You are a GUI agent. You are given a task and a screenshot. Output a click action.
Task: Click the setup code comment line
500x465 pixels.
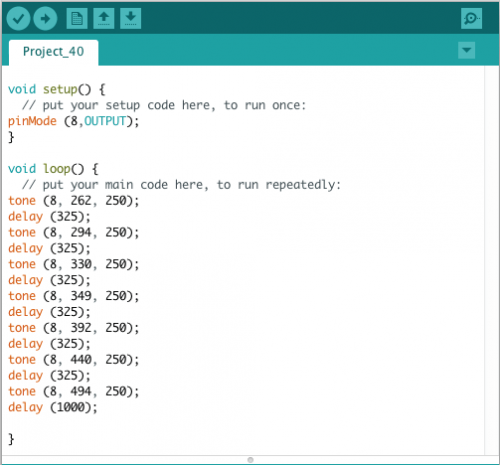click(x=164, y=105)
